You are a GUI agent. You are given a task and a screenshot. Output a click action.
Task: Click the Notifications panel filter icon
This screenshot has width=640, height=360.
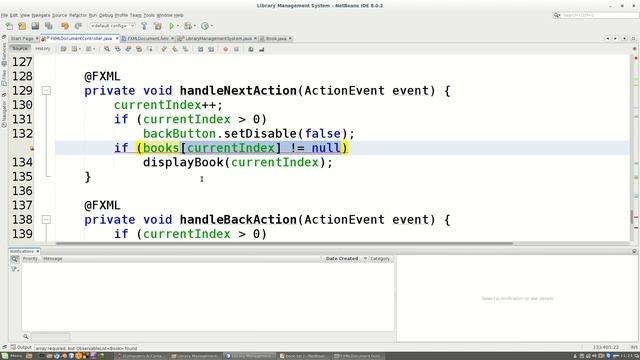[x=14, y=269]
